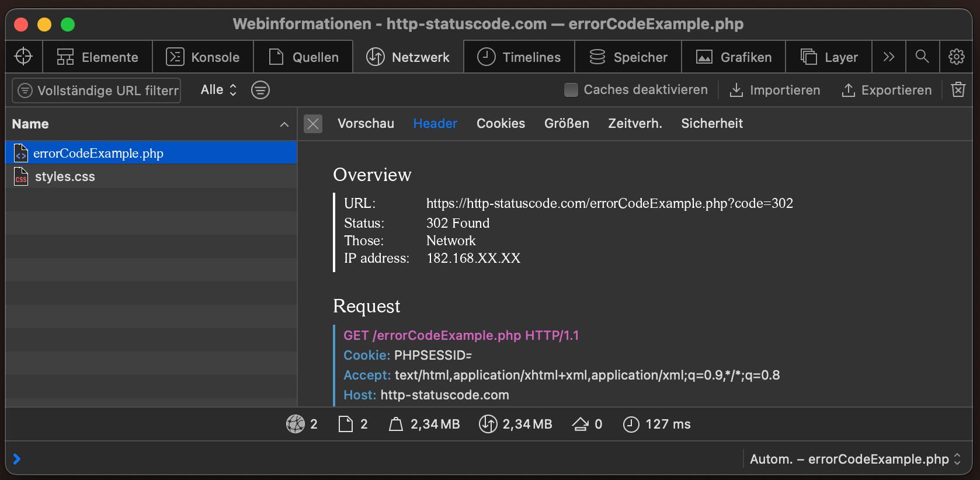This screenshot has height=480, width=980.
Task: Open the Cookies detail tab
Action: pos(501,124)
